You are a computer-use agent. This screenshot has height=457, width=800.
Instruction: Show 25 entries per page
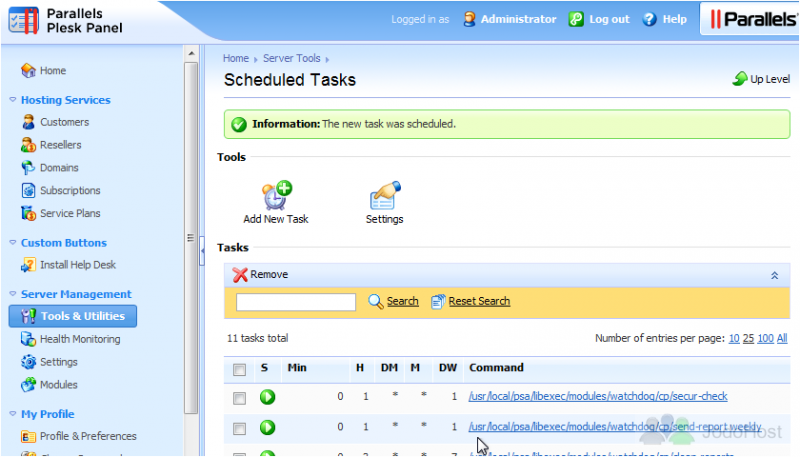(748, 338)
